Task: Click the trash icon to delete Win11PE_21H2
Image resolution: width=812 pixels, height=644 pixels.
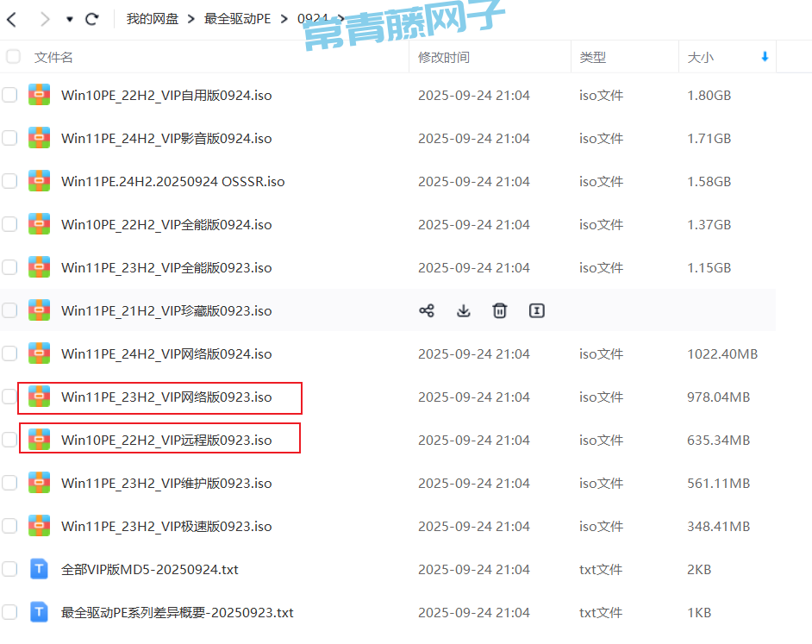Action: (x=500, y=311)
